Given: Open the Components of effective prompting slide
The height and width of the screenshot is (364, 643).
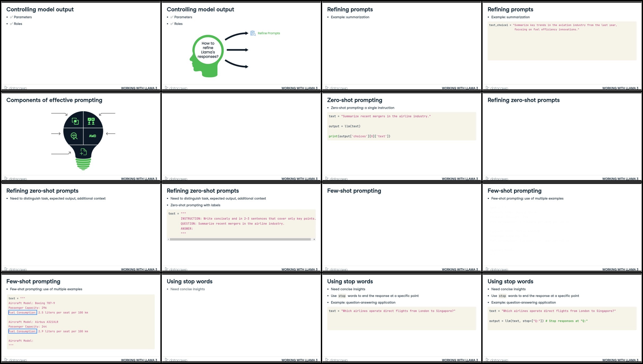Looking at the screenshot, I should point(81,137).
